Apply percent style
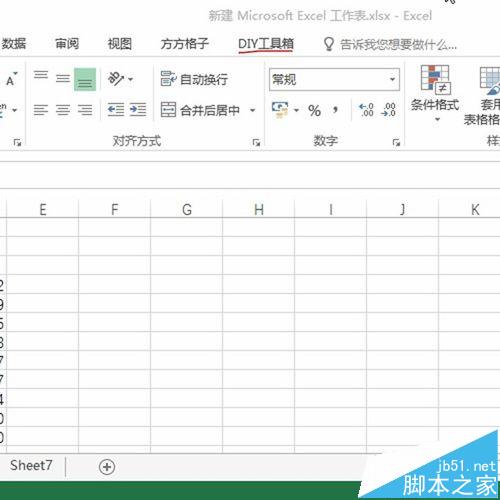This screenshot has height=500, width=500. click(x=314, y=110)
